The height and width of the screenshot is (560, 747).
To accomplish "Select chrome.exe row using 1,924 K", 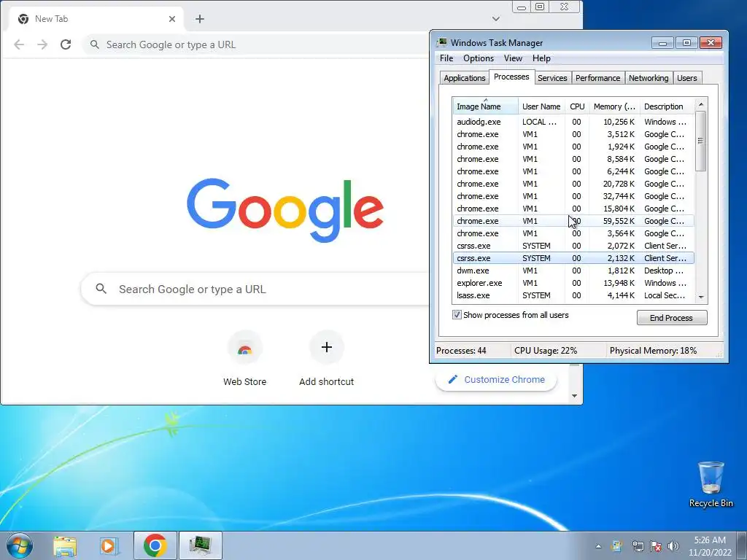I will coord(573,147).
